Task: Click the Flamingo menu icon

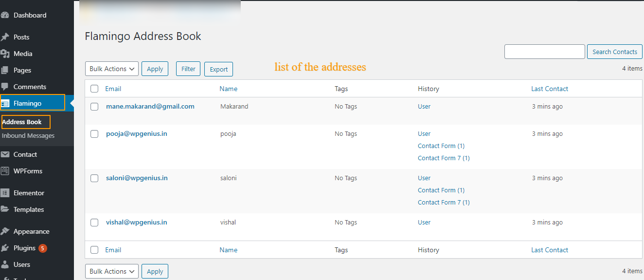Action: pyautogui.click(x=5, y=103)
